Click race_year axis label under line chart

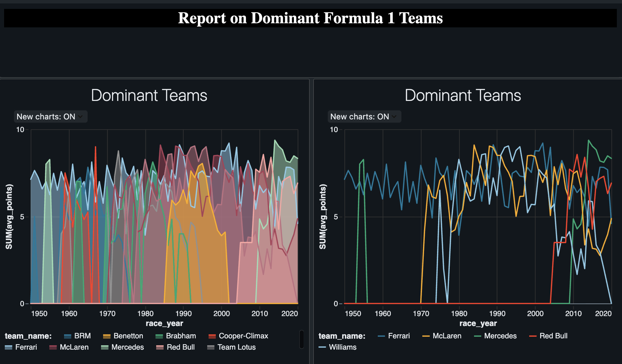click(478, 323)
